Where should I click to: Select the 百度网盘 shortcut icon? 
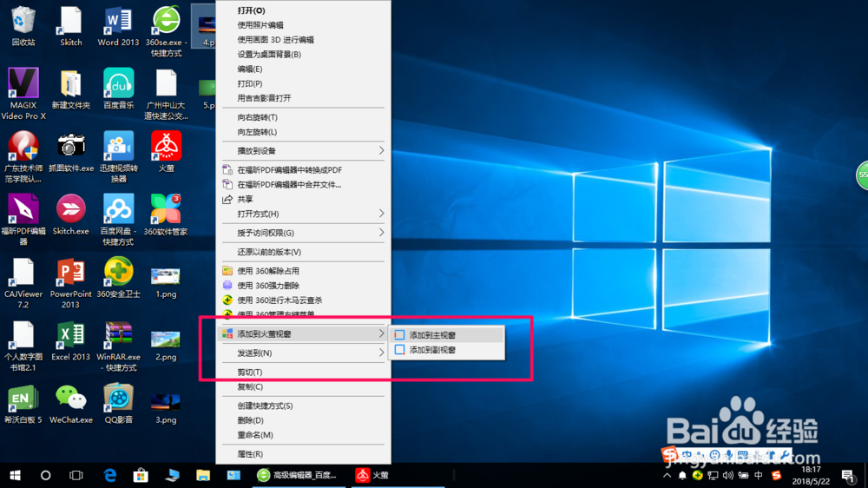pos(118,220)
